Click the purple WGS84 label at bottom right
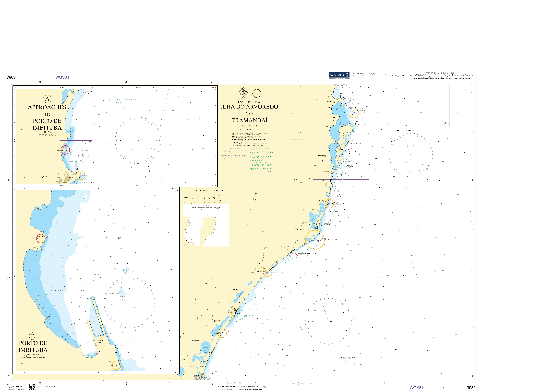The width and height of the screenshot is (554, 392). pos(416,388)
